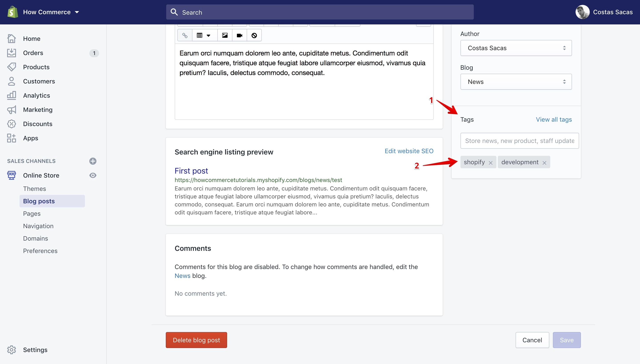The width and height of the screenshot is (640, 364).
Task: Open the Author dropdown Costas Sacas
Action: (516, 48)
